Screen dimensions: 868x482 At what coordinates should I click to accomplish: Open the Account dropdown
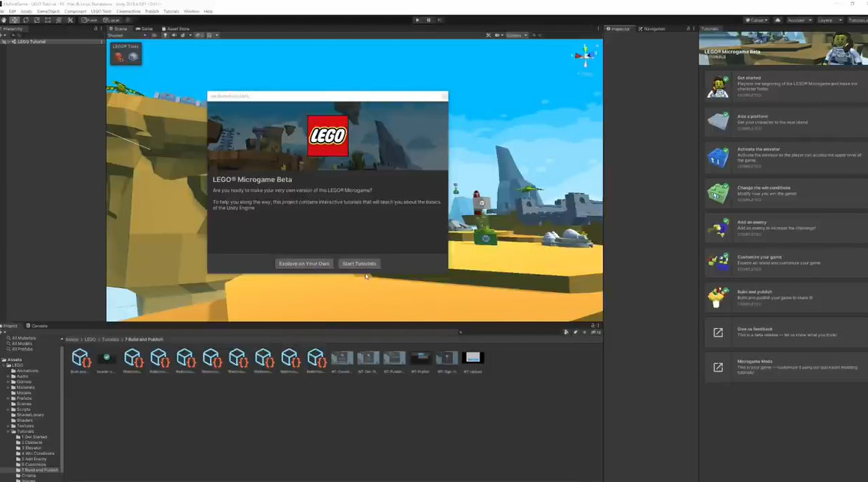coord(799,20)
